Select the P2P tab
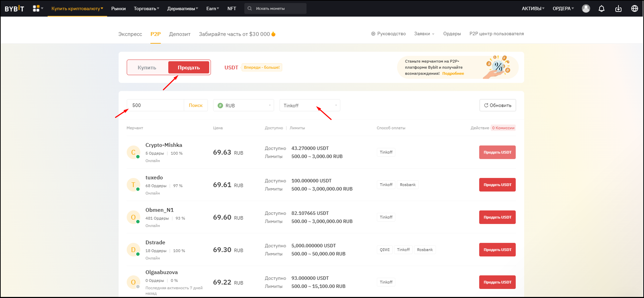 pyautogui.click(x=155, y=34)
